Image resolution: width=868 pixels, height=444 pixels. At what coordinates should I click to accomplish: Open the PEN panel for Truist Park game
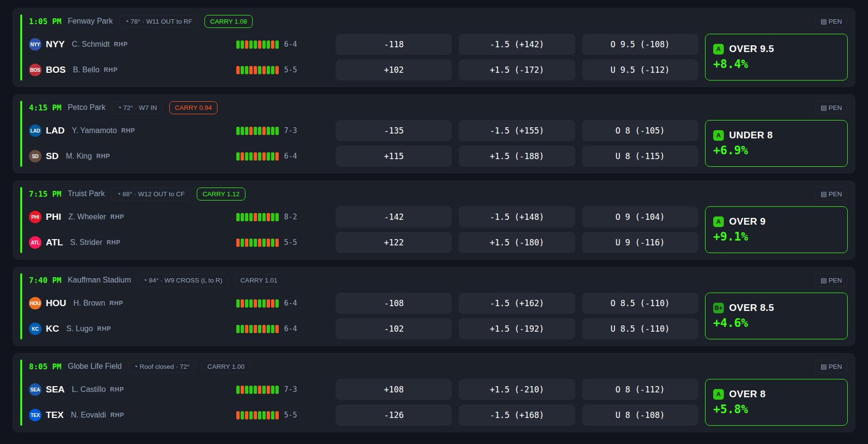point(831,194)
